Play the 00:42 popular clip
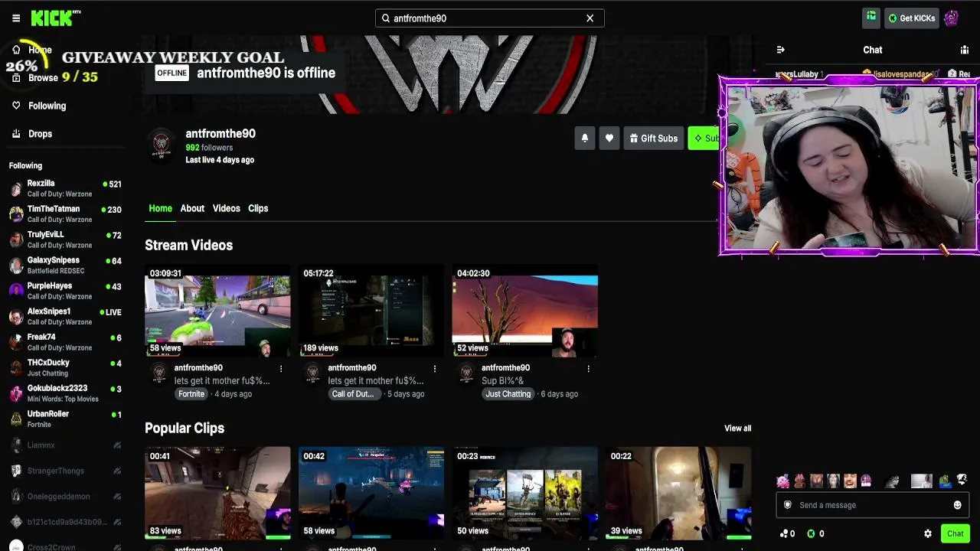The image size is (980, 551). pyautogui.click(x=371, y=494)
